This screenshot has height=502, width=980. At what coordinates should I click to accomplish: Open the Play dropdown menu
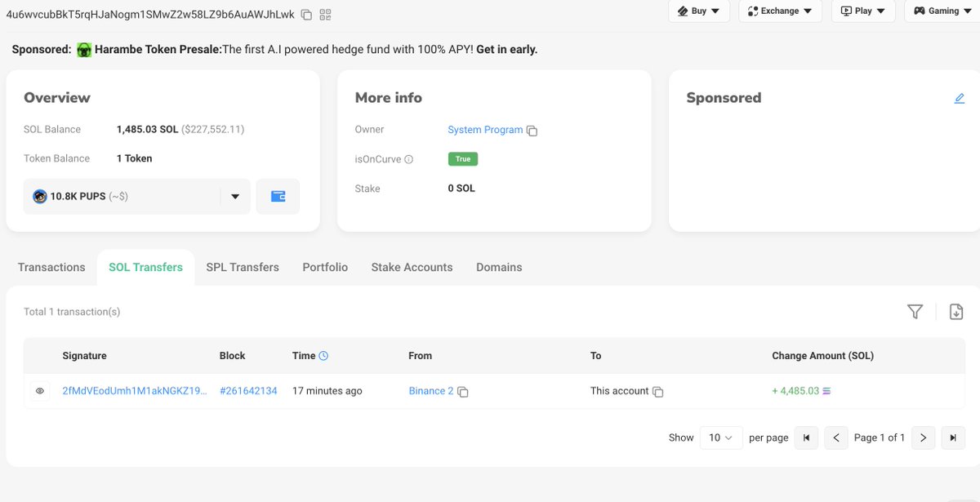pos(863,11)
